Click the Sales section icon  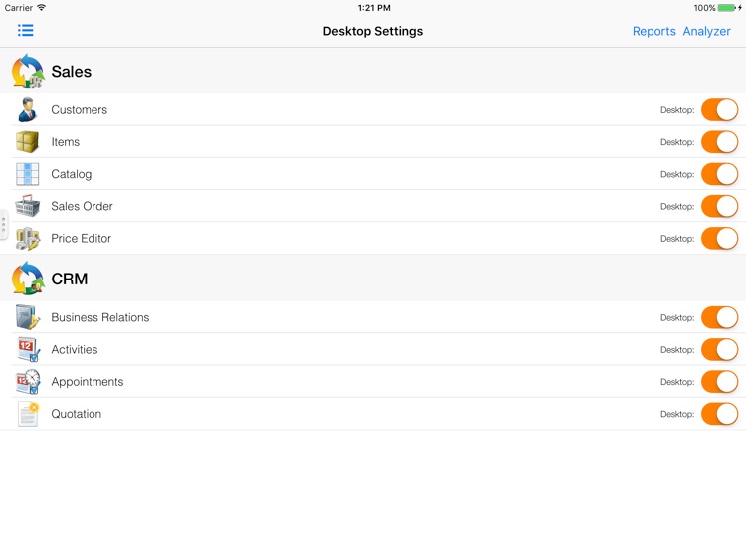tap(28, 71)
